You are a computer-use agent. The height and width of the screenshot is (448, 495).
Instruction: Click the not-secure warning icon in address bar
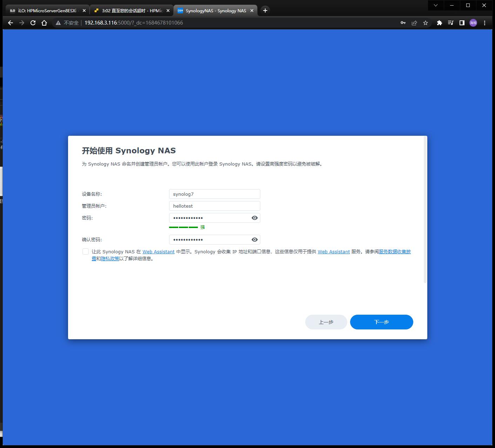click(58, 23)
